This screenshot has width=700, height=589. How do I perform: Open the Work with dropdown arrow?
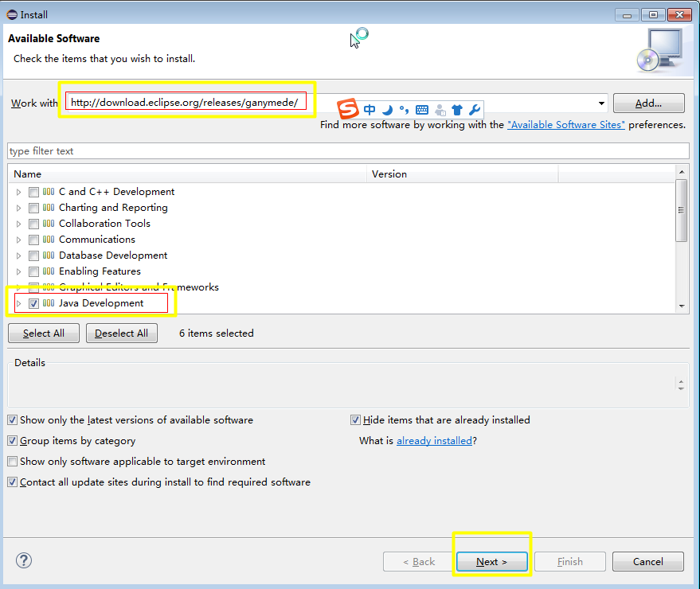(601, 103)
